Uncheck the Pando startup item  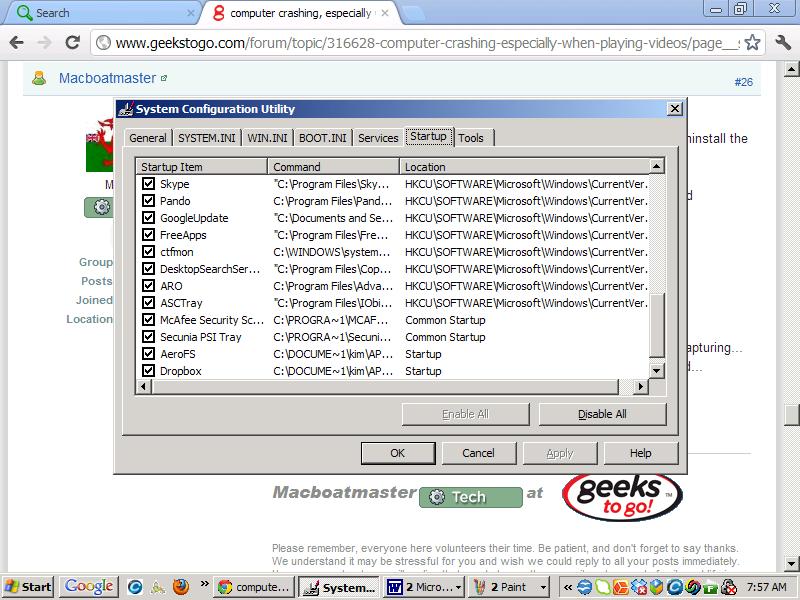coord(148,201)
